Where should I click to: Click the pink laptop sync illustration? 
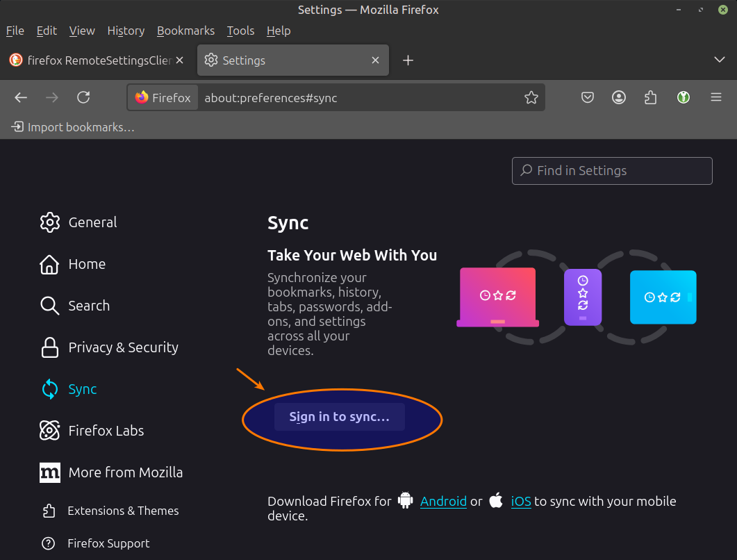click(x=498, y=297)
